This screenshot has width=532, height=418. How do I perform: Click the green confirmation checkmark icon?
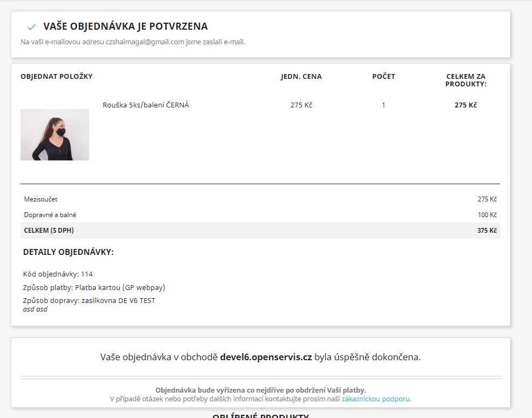31,27
